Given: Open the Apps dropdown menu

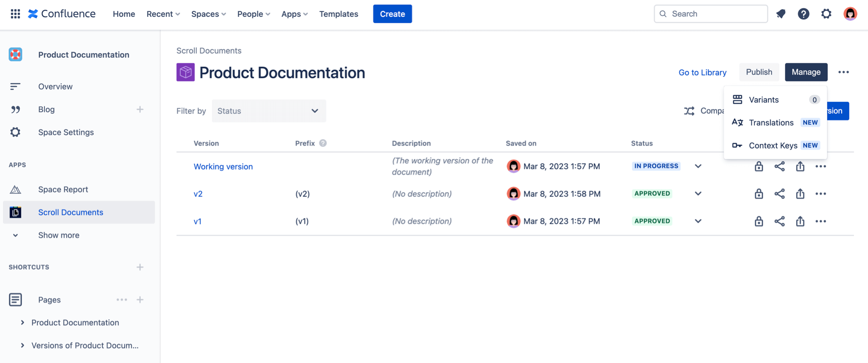Looking at the screenshot, I should pyautogui.click(x=294, y=14).
